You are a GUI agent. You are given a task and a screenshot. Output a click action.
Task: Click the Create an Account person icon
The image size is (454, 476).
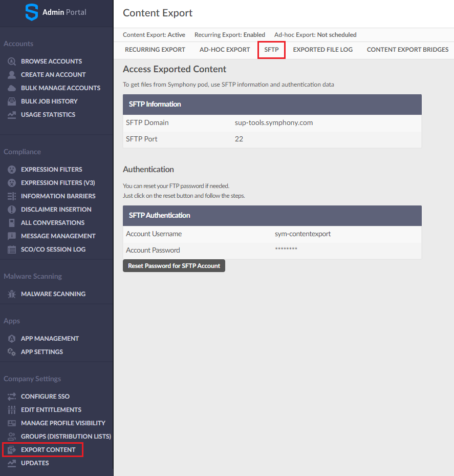click(12, 75)
